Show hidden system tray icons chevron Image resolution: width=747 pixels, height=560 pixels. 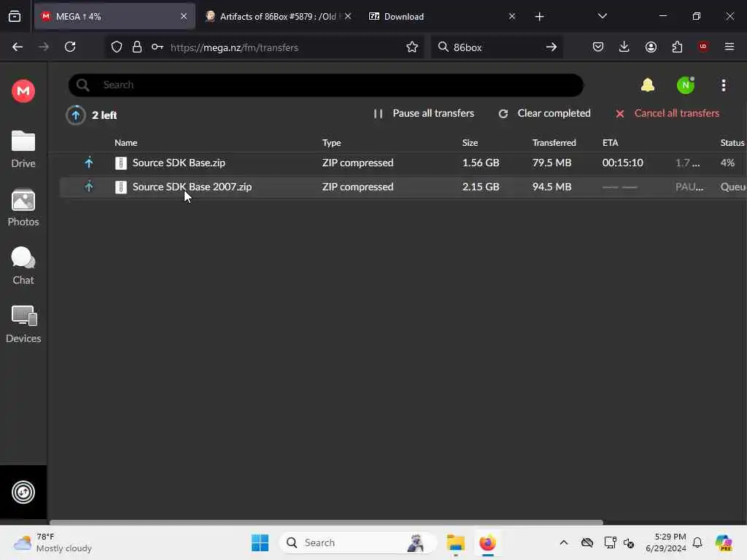click(564, 542)
